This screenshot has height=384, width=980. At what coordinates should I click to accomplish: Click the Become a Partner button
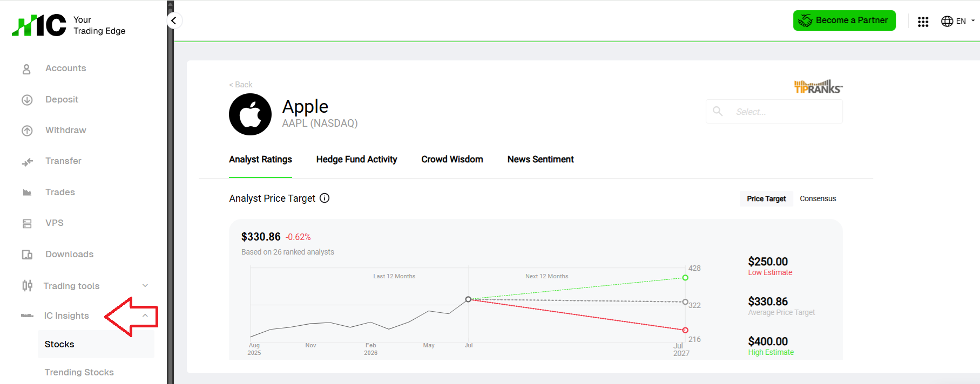844,20
